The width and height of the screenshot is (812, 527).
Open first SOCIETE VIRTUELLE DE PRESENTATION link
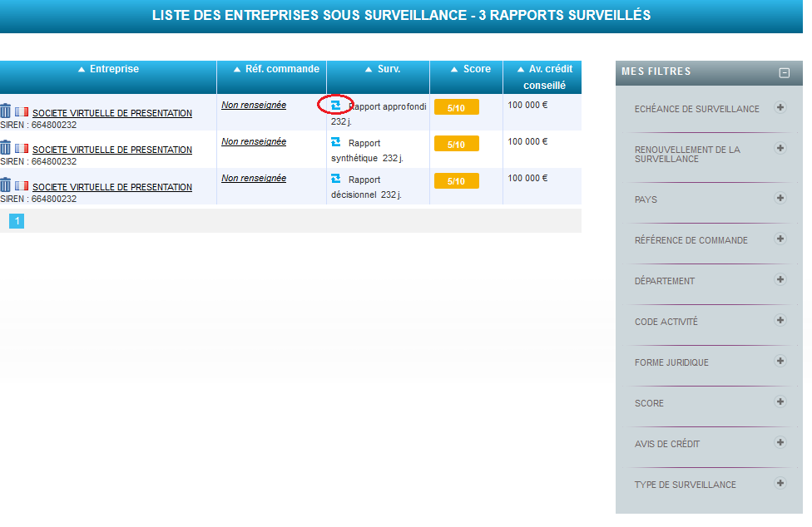112,113
